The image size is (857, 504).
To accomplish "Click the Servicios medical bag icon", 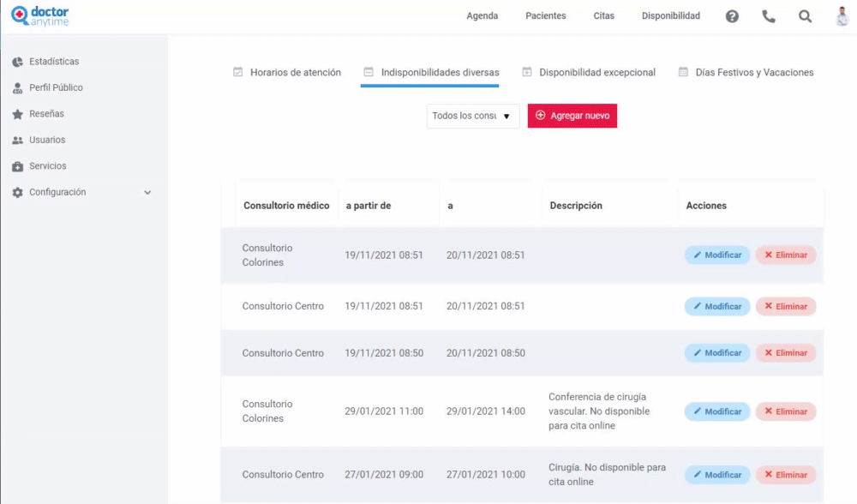I will coord(17,167).
